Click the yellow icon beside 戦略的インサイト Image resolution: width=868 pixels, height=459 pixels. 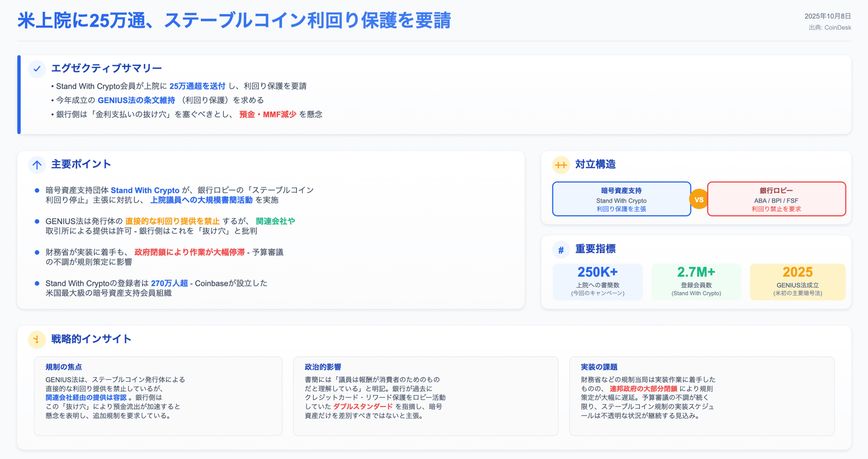pos(37,339)
